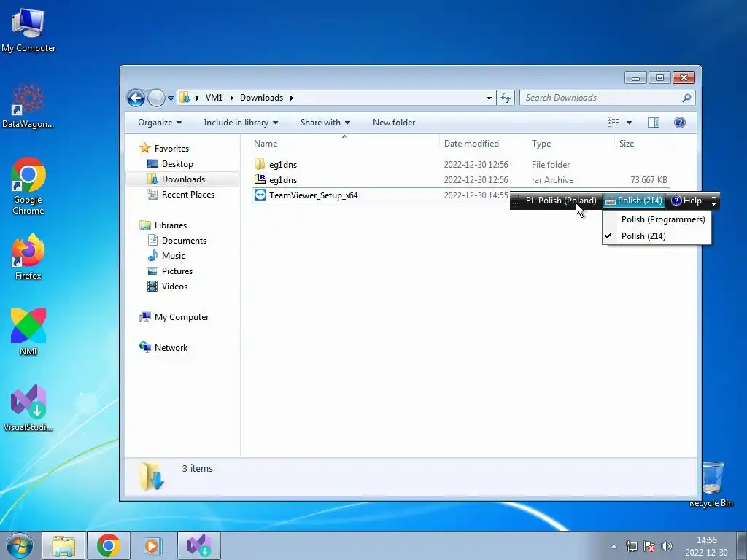Click the Explorer forward arrow button
The width and height of the screenshot is (747, 560).
[156, 98]
